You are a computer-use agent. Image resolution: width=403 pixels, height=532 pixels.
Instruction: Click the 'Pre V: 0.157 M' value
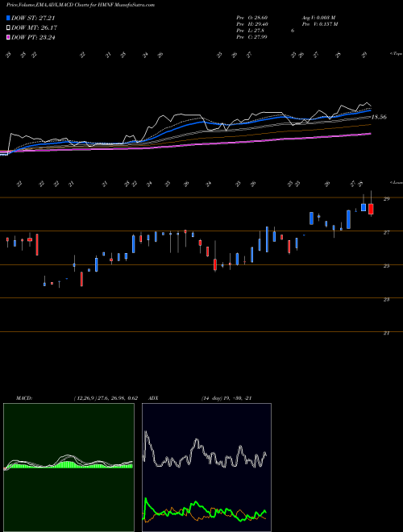coord(319,24)
